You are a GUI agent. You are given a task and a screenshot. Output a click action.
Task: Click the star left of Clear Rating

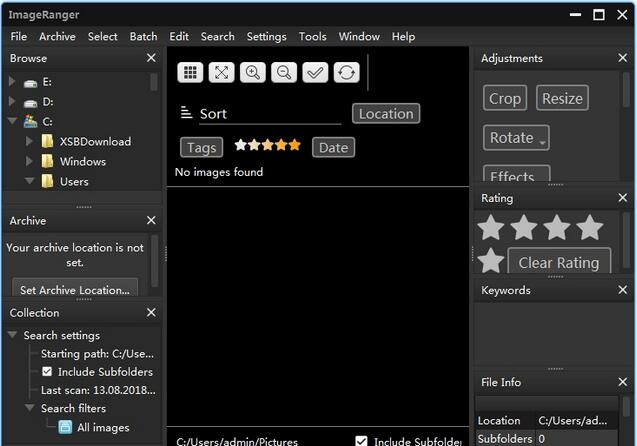(491, 260)
